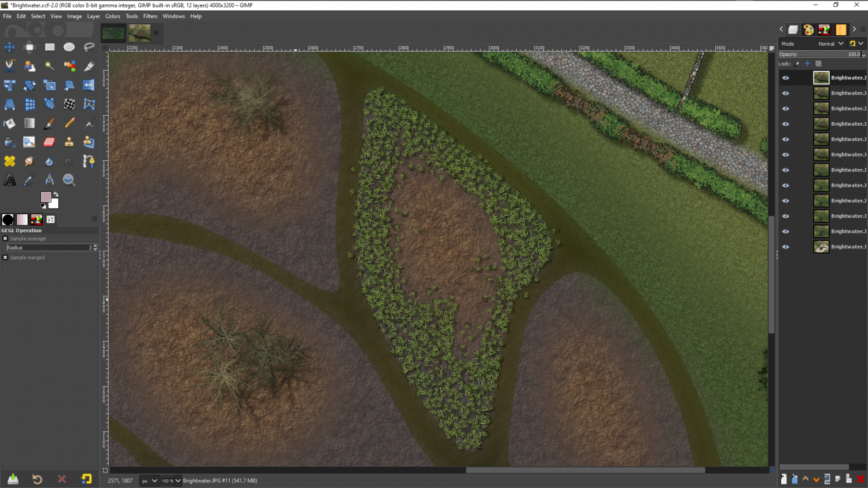Viewport: 868px width, 488px height.
Task: Toggle lock position and size
Action: click(808, 64)
